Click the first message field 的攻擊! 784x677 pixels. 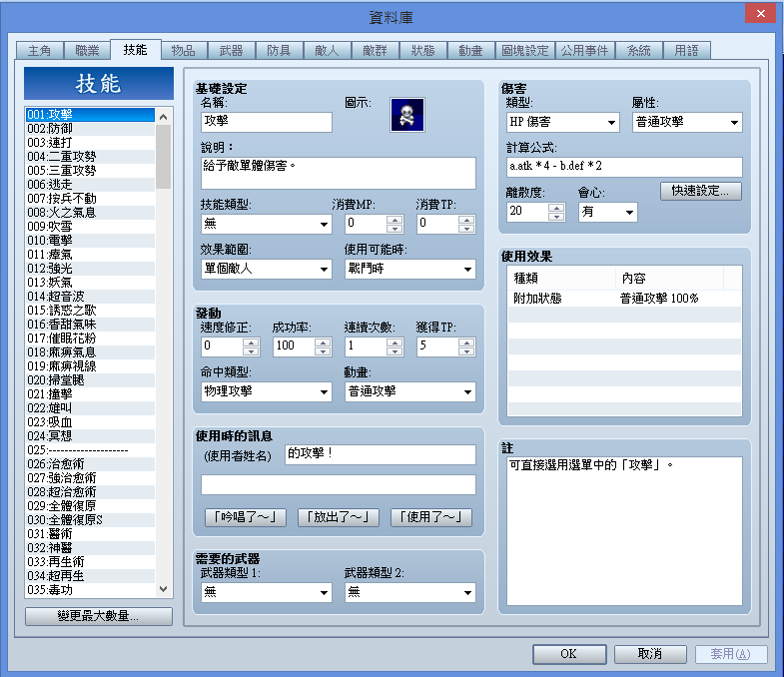tap(380, 455)
